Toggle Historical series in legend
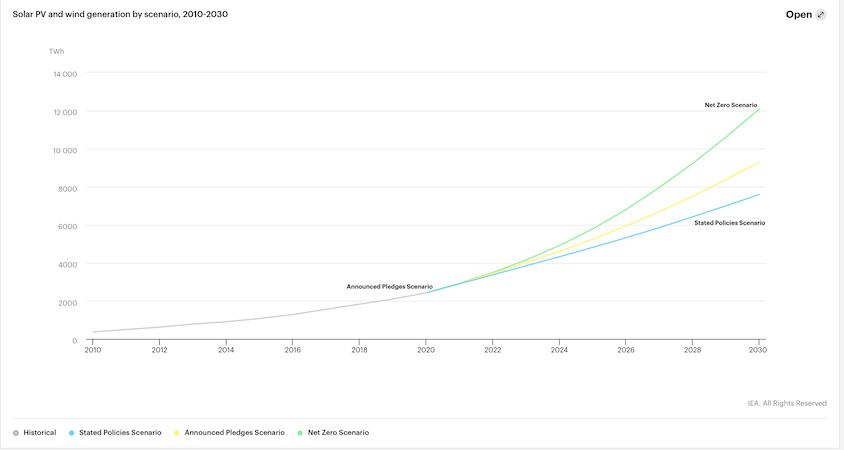The width and height of the screenshot is (844, 450). click(x=39, y=433)
